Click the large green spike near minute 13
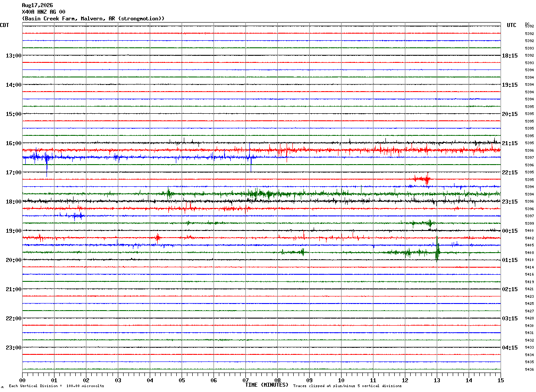Image resolution: width=536 pixels, height=392 pixels. tap(438, 250)
